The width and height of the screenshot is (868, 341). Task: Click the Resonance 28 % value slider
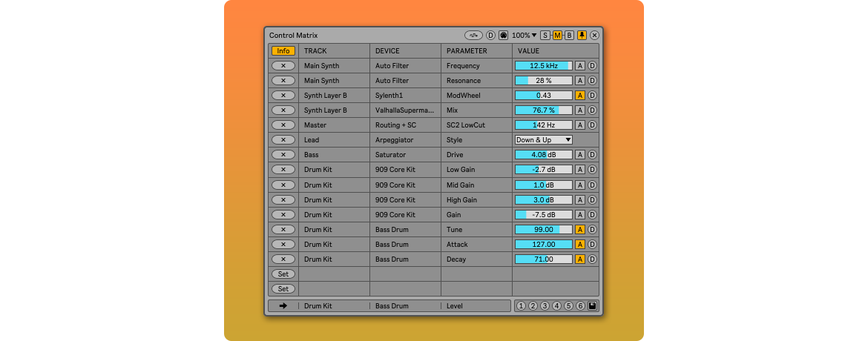click(x=544, y=81)
